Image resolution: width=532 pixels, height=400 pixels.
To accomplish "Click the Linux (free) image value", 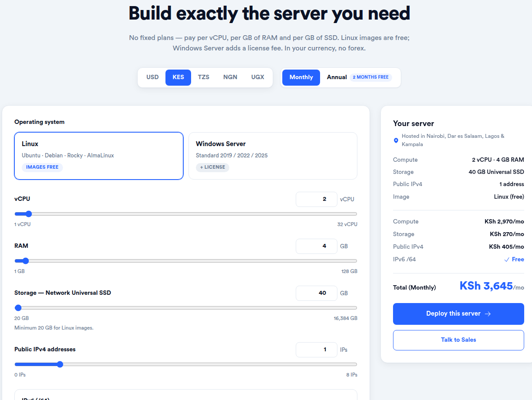I will [x=509, y=197].
